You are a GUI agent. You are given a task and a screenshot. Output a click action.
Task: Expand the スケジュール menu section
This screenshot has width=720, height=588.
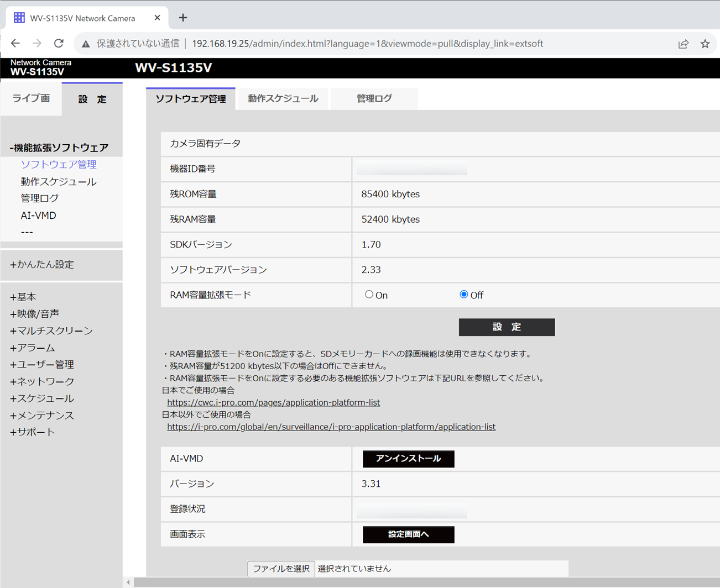pyautogui.click(x=42, y=398)
